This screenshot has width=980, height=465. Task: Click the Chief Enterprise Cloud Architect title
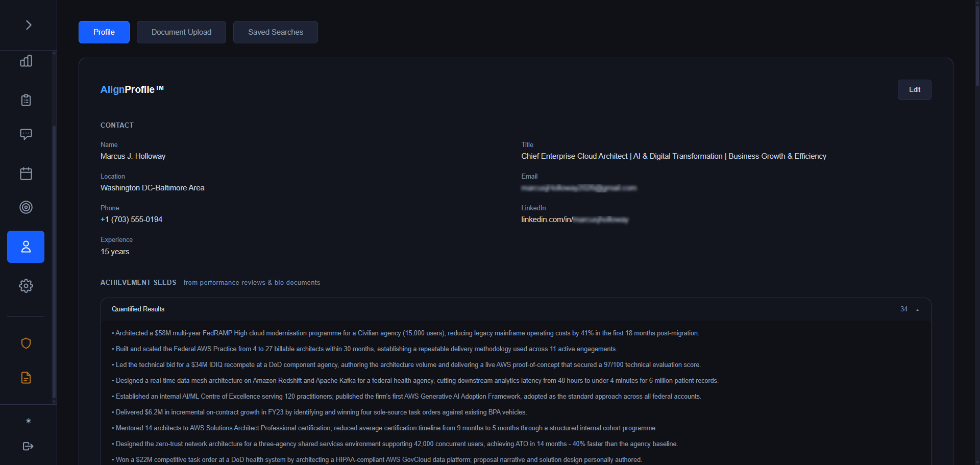tap(674, 156)
